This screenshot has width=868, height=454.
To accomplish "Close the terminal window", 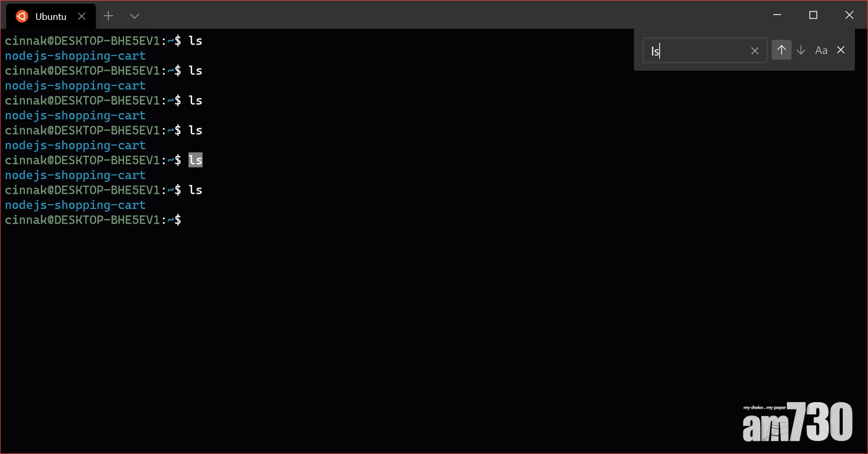I will click(x=849, y=15).
